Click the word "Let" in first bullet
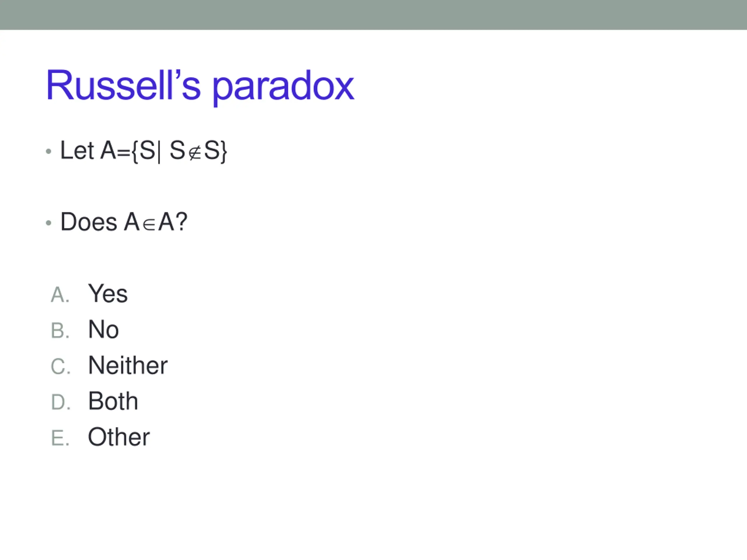Image resolution: width=747 pixels, height=560 pixels. point(77,150)
